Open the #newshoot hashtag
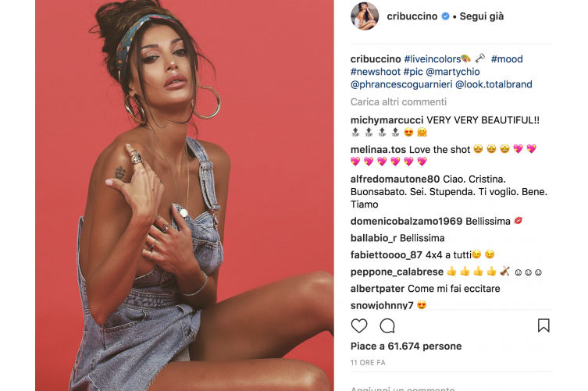The width and height of the screenshot is (588, 391). (x=376, y=72)
